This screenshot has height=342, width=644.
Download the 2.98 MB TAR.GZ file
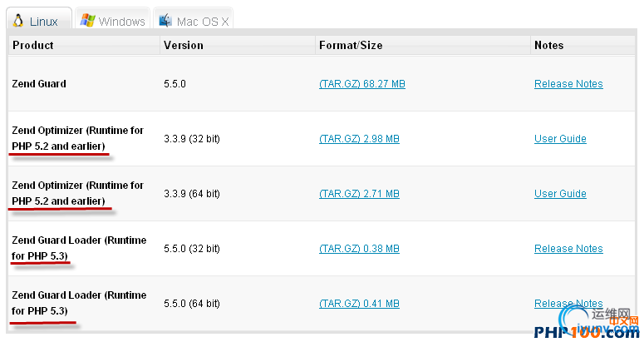pyautogui.click(x=359, y=139)
